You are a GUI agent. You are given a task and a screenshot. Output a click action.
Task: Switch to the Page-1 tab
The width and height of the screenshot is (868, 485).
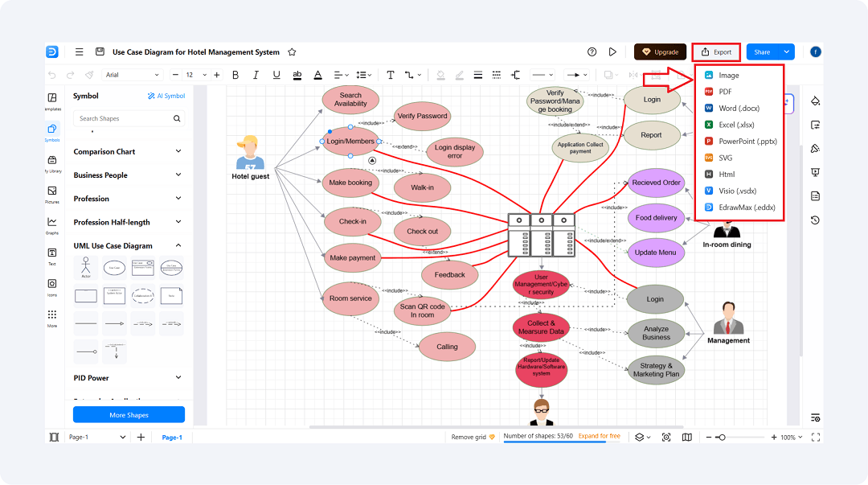(172, 438)
